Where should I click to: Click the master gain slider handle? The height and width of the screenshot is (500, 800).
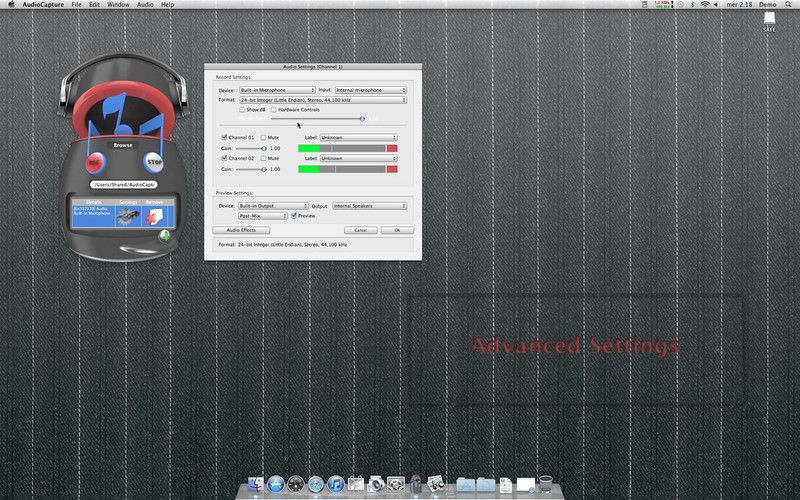362,119
